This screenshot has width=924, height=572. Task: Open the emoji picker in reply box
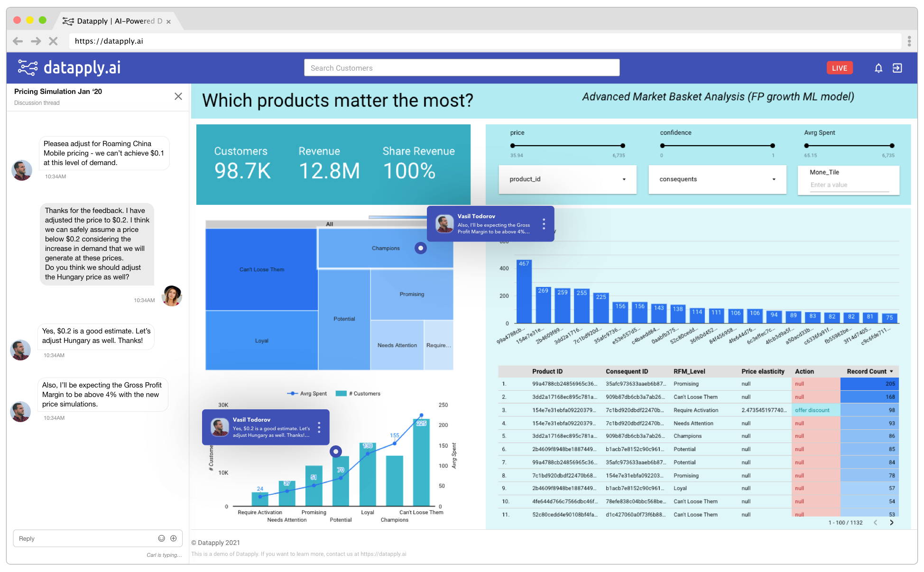[x=161, y=538]
